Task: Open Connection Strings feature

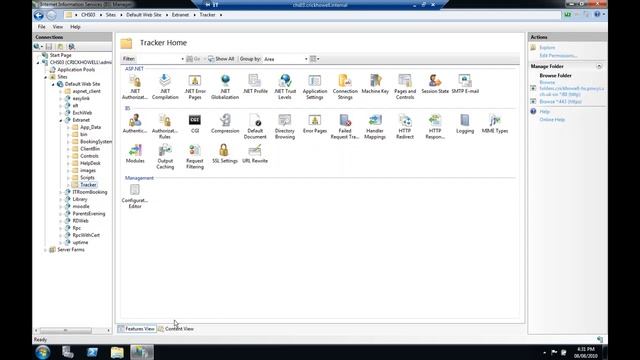Action: pos(345,87)
